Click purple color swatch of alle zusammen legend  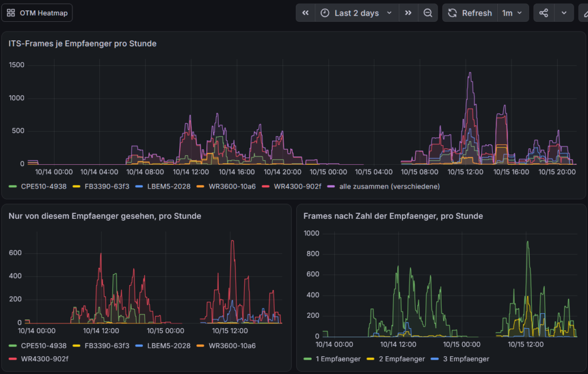pyautogui.click(x=331, y=187)
